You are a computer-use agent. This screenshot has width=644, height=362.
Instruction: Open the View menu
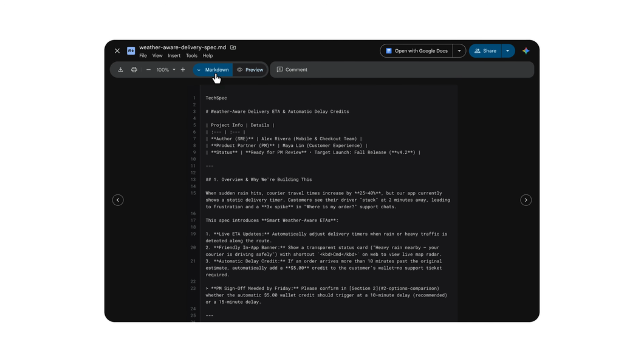coord(157,56)
